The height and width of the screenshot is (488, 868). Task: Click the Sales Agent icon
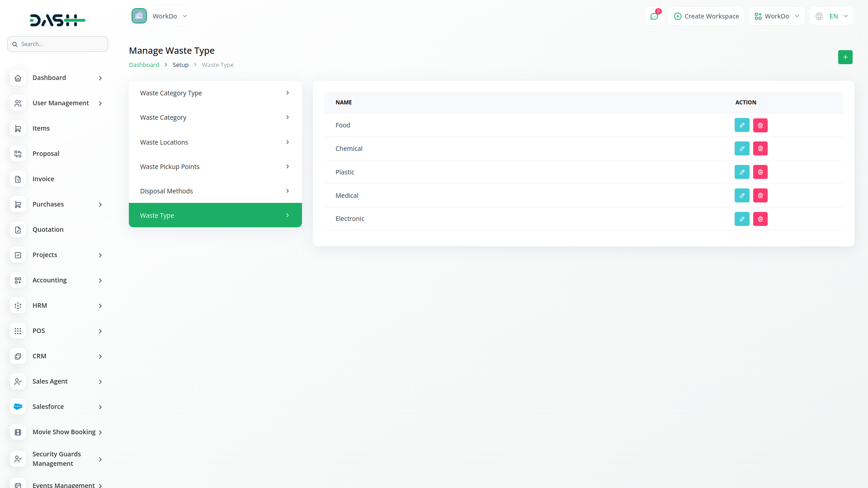(x=18, y=382)
